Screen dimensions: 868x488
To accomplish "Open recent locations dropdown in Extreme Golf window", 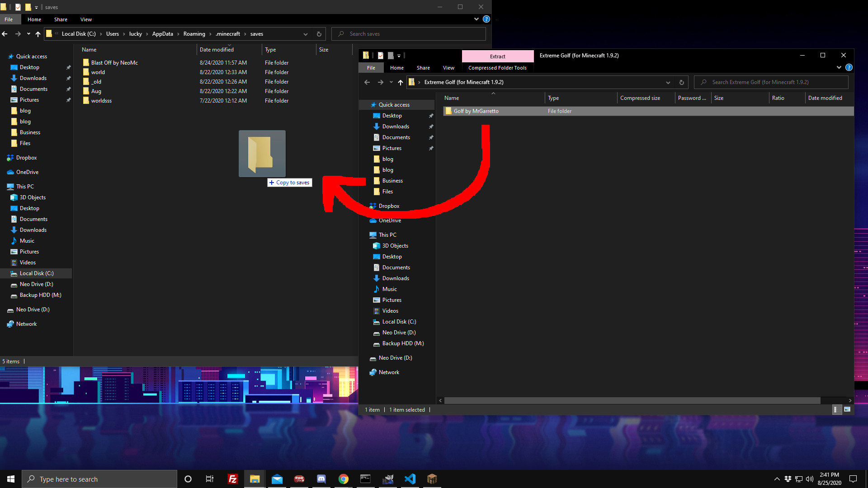I will click(x=391, y=82).
